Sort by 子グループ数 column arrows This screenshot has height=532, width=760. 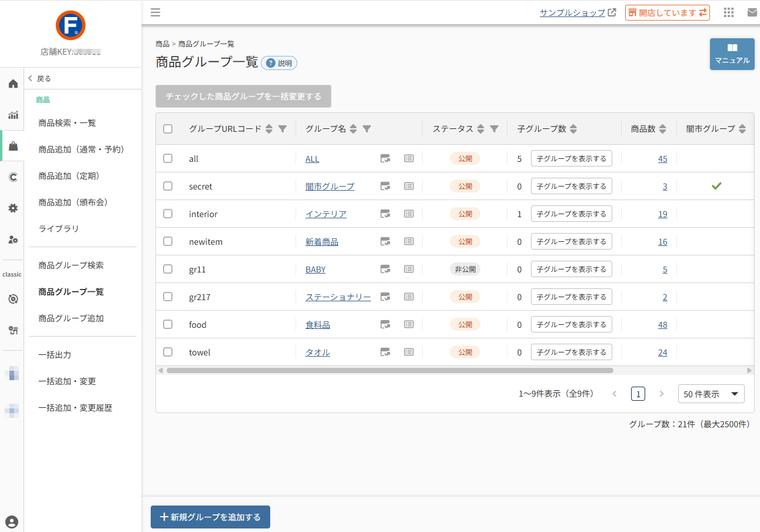[x=573, y=129]
